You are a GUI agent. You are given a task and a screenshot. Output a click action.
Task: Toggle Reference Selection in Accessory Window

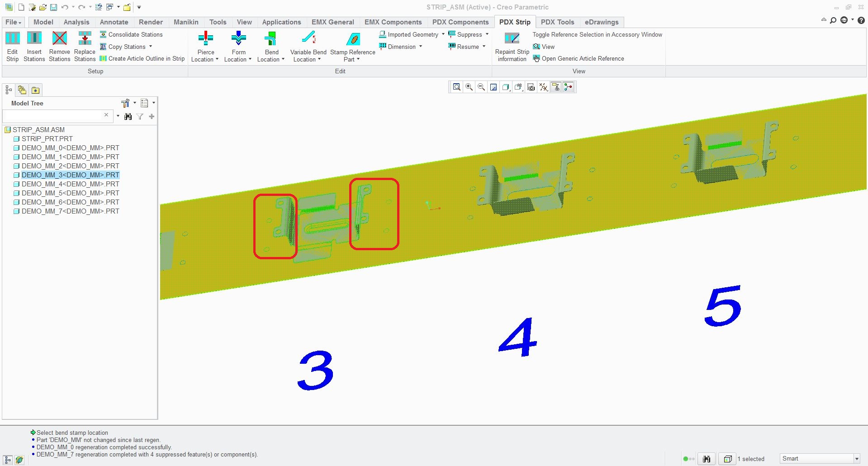coord(597,34)
